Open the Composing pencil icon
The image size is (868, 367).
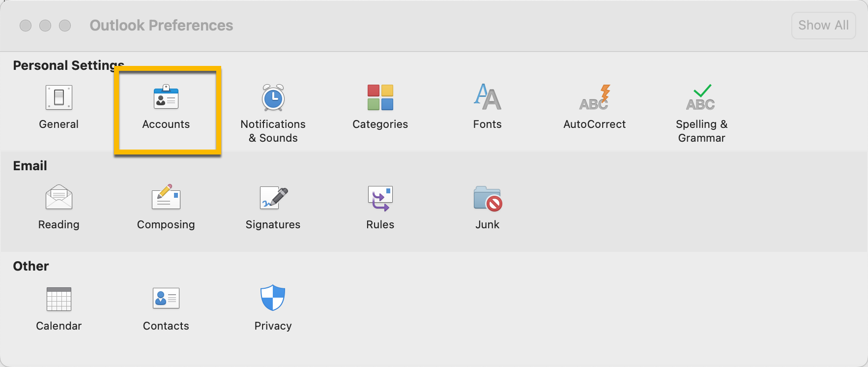[x=166, y=197]
